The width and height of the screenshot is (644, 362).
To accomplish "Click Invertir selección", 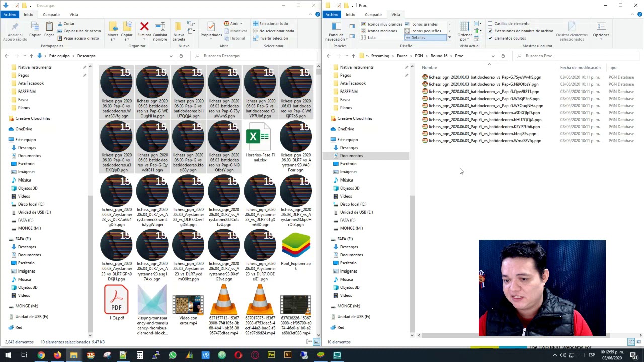I will pos(271,38).
